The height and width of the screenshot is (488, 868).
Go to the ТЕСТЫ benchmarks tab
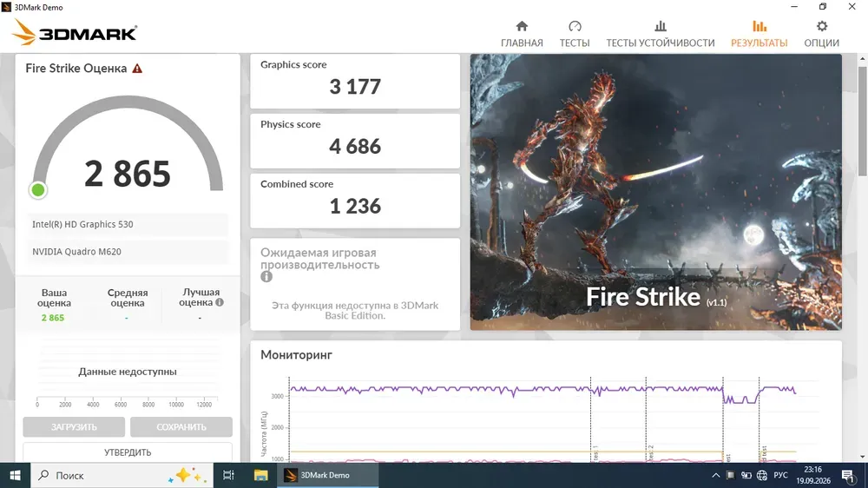574,34
